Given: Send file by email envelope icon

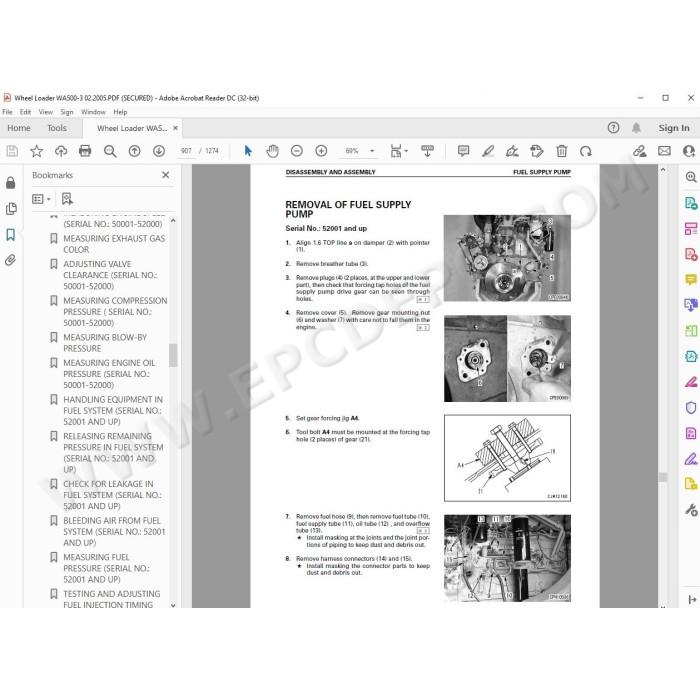Looking at the screenshot, I should (x=664, y=151).
